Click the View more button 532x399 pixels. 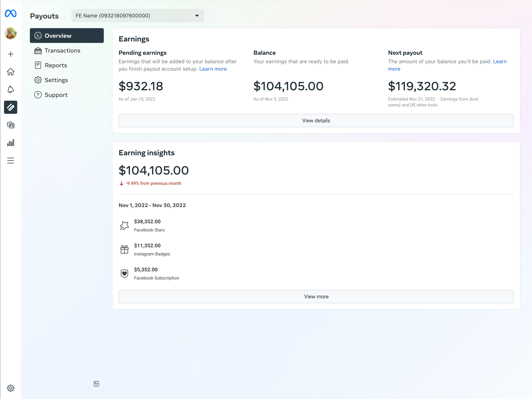tap(316, 297)
